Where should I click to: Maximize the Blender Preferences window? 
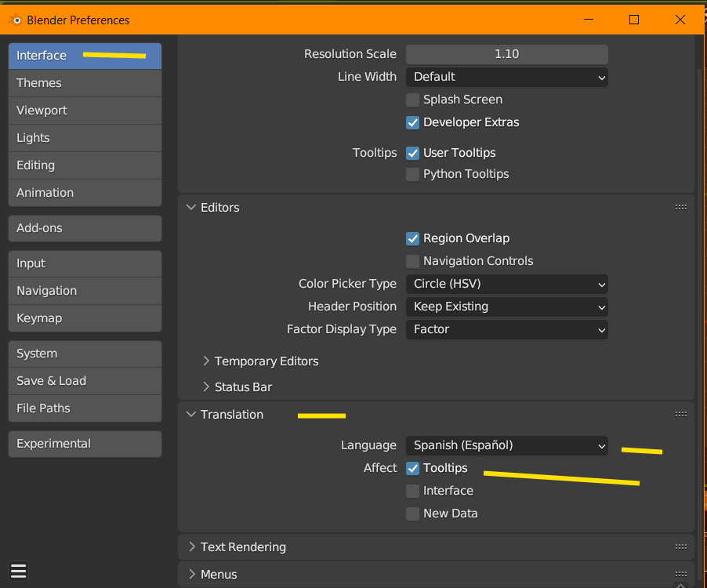pyautogui.click(x=634, y=20)
